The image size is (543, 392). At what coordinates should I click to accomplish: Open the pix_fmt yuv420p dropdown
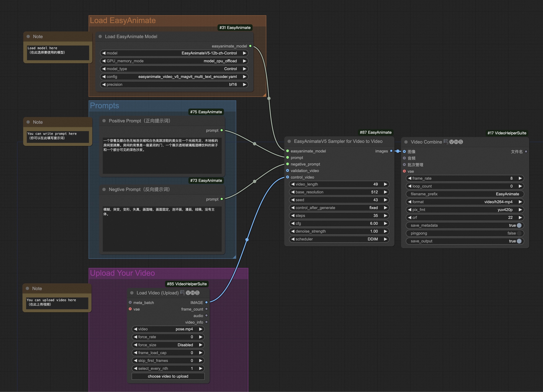(465, 210)
